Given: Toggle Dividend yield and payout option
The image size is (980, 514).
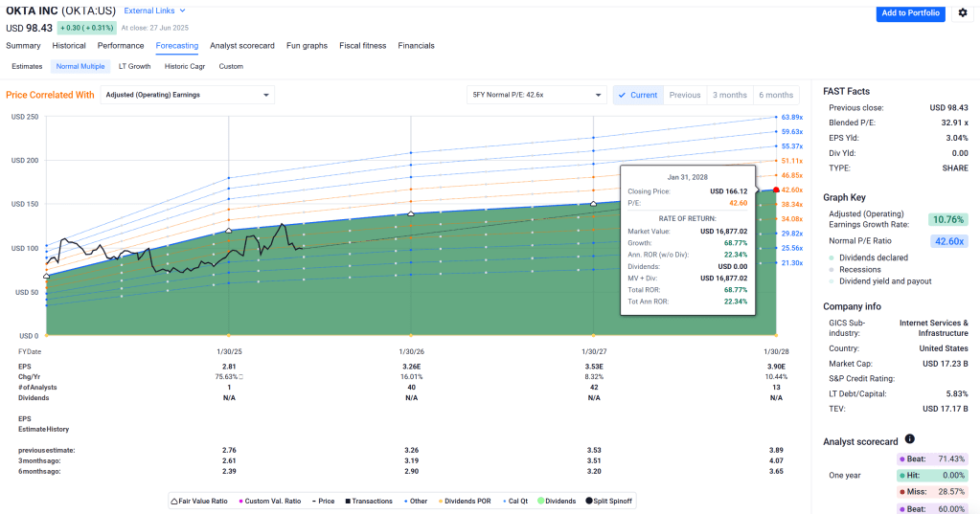Looking at the screenshot, I should [884, 281].
